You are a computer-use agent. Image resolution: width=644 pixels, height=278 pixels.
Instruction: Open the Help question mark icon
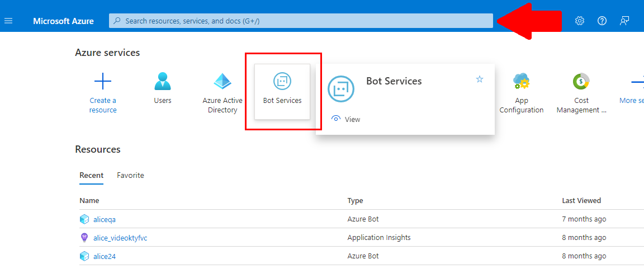(602, 21)
